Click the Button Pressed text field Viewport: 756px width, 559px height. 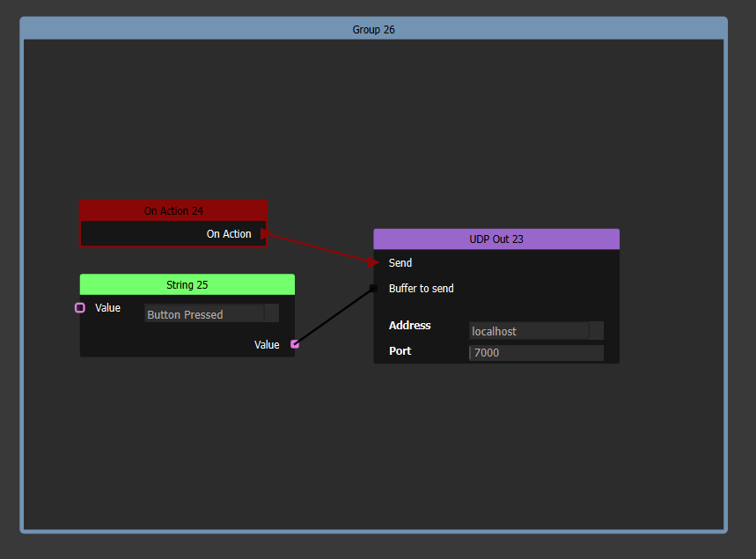[203, 314]
